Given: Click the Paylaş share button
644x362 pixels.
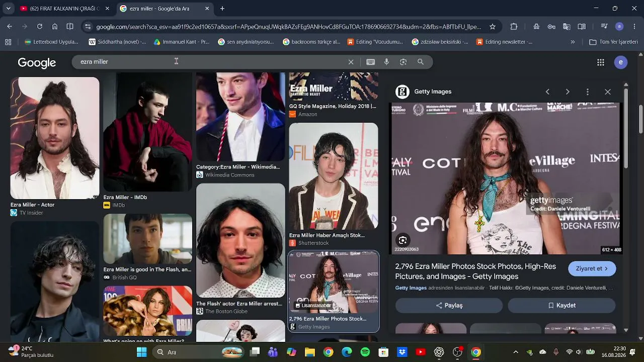Looking at the screenshot, I should [x=449, y=305].
